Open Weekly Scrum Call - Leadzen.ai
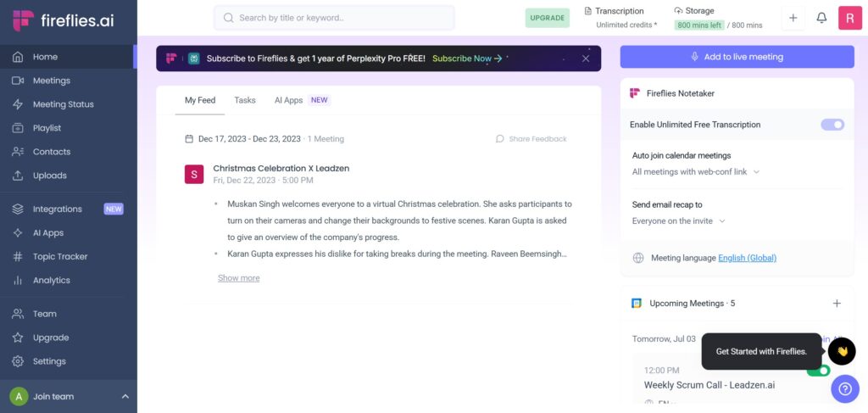The image size is (868, 413). (x=709, y=385)
